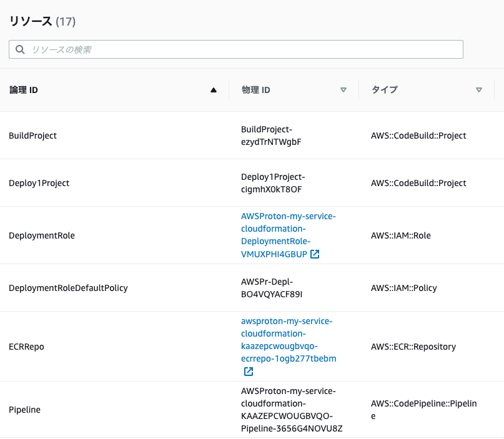Viewport: 504px width, 439px height.
Task: Select the Deploy1Project logical ID cell
Action: click(x=39, y=183)
